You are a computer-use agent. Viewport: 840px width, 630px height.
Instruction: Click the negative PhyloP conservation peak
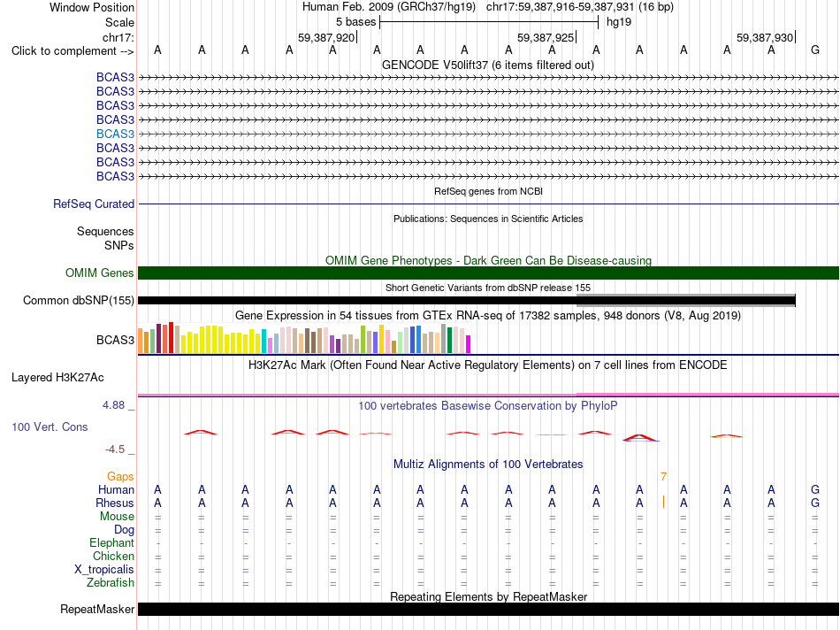click(x=641, y=438)
